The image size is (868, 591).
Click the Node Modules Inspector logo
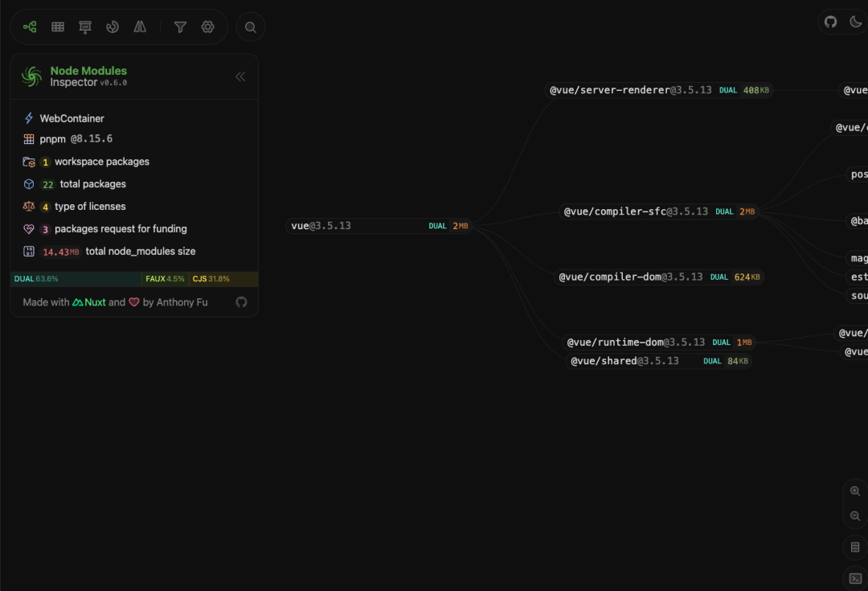pos(31,76)
